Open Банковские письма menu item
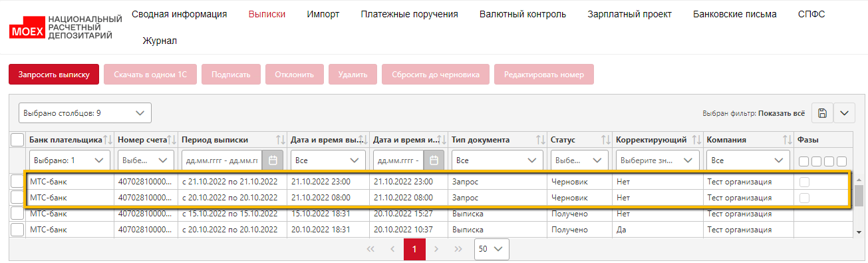The width and height of the screenshot is (868, 263). 735,14
